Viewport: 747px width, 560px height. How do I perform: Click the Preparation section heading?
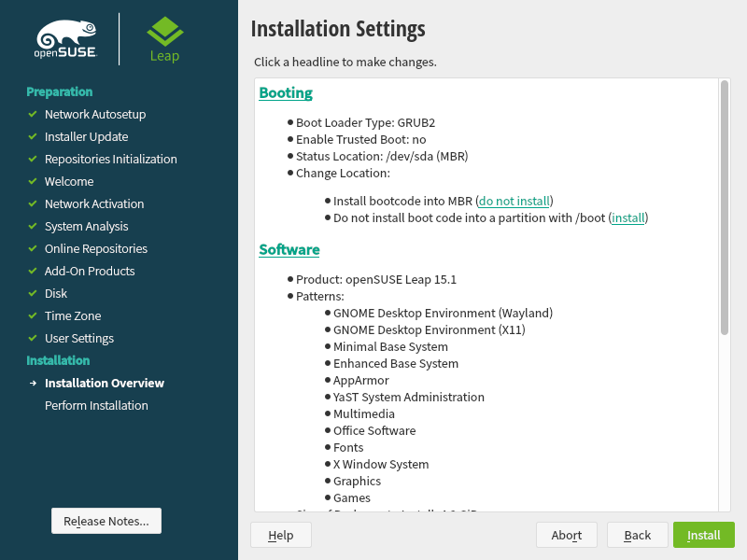tap(60, 91)
